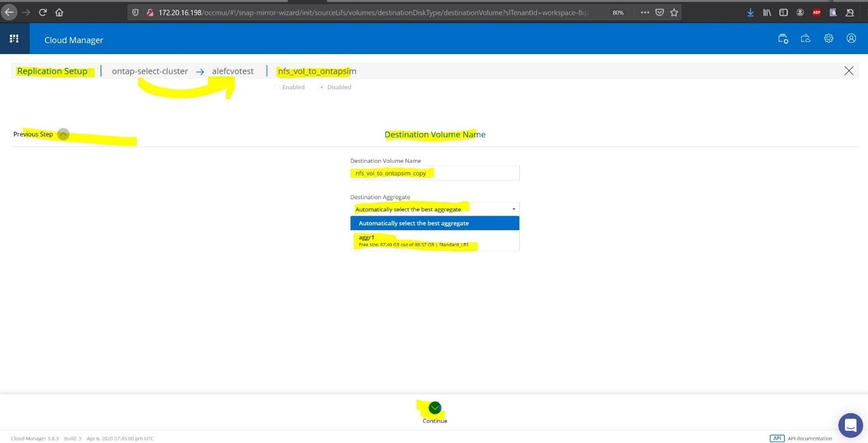Click the browser forward arrow
Image resolution: width=868 pixels, height=443 pixels.
(26, 12)
